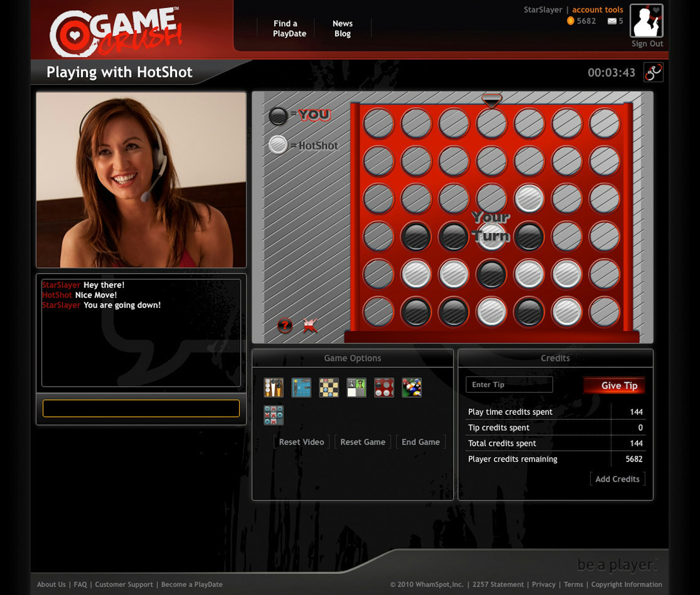This screenshot has width=700, height=595.
Task: Click the red question mark help icon
Action: tap(285, 326)
